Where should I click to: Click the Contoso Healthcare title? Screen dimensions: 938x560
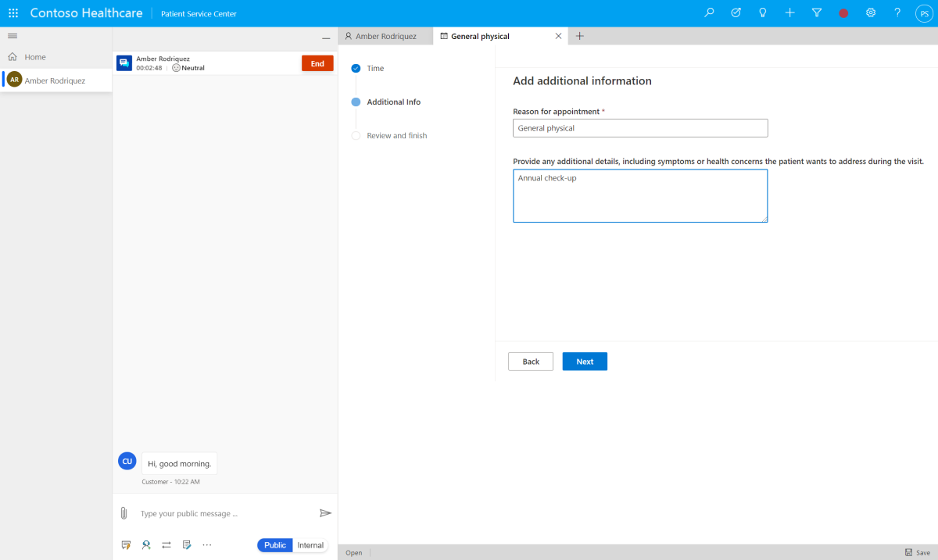tap(86, 13)
